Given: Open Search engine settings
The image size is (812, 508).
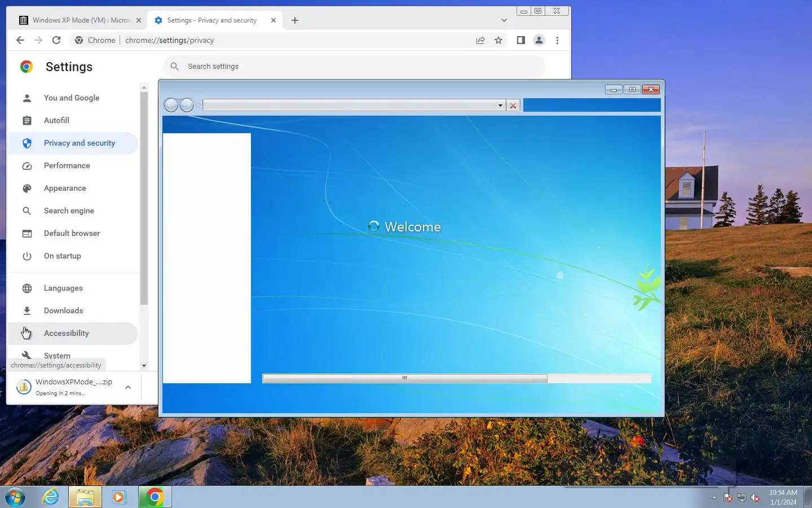Looking at the screenshot, I should click(73, 211).
